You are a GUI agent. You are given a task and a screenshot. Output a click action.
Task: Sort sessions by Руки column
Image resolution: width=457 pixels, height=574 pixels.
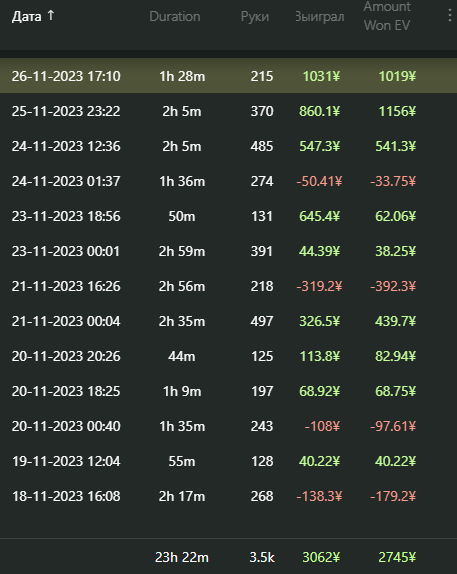point(255,16)
